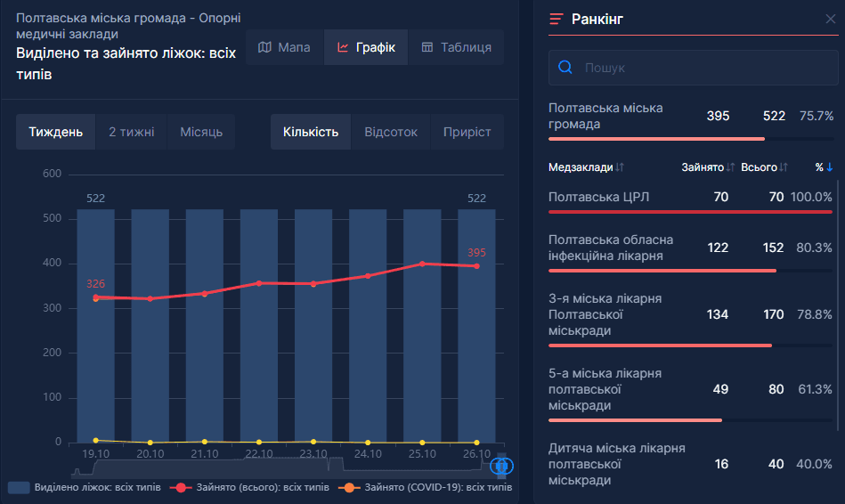Click the Пошук search field
The width and height of the screenshot is (845, 504).
pyautogui.click(x=693, y=68)
